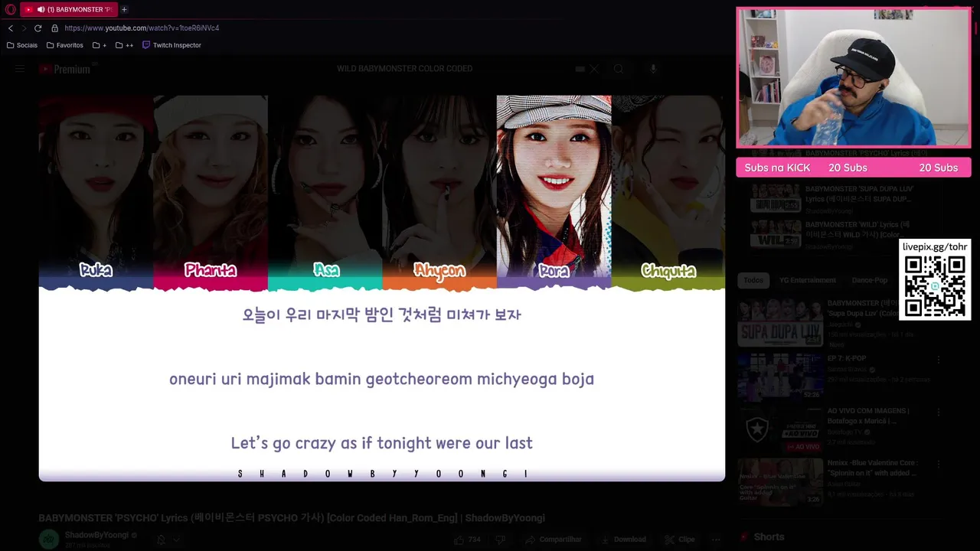This screenshot has width=980, height=551.
Task: View site security via padlock icon
Action: pyautogui.click(x=54, y=28)
